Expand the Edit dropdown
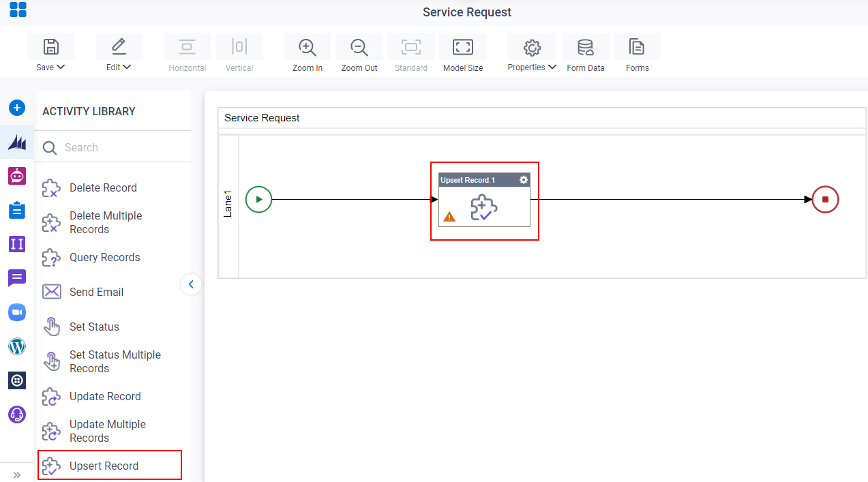868x482 pixels. [127, 67]
